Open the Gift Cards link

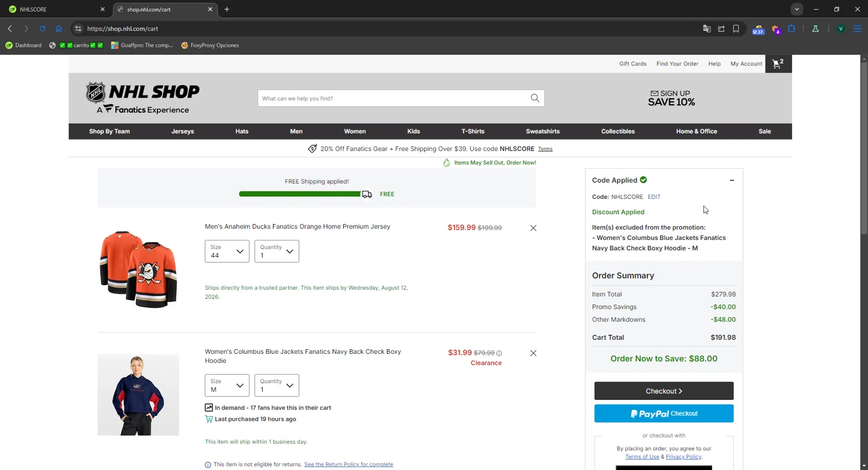(632, 64)
